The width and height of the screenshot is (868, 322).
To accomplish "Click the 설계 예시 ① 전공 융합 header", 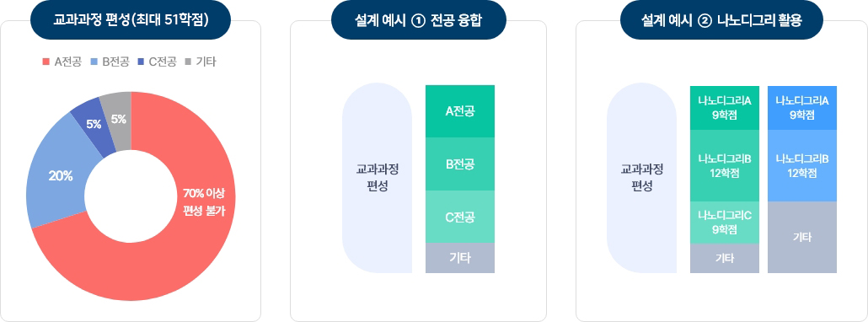I will (419, 20).
